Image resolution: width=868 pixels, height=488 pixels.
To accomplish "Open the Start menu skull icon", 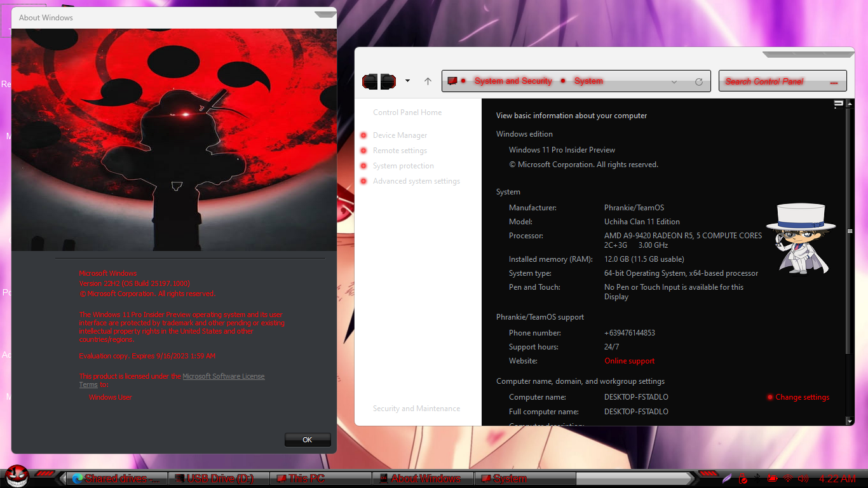I will point(18,477).
